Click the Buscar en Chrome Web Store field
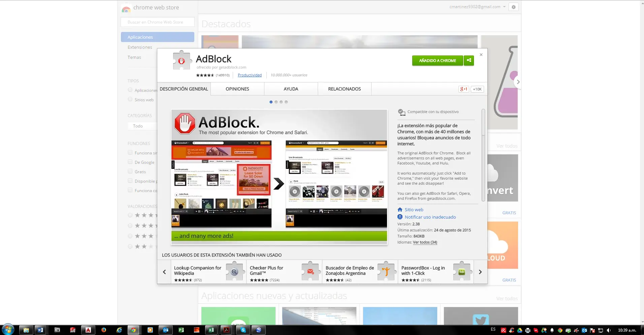This screenshot has width=644, height=335. pos(158,22)
